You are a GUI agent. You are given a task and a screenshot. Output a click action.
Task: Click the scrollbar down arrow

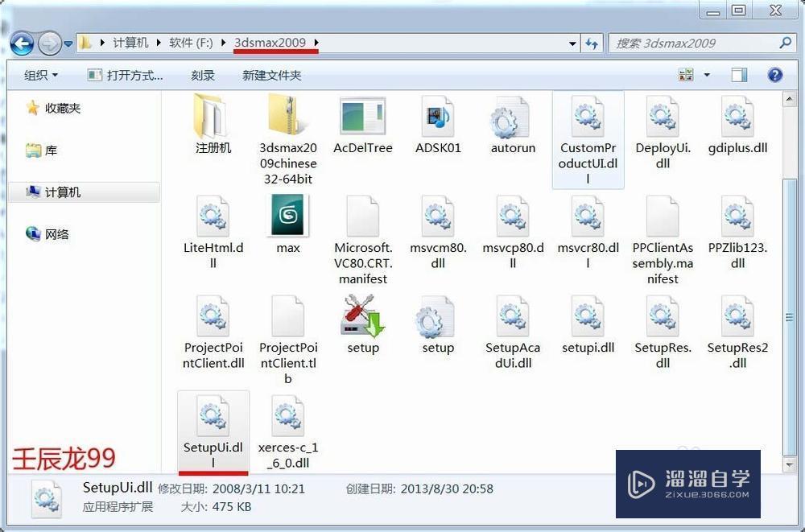coord(790,464)
